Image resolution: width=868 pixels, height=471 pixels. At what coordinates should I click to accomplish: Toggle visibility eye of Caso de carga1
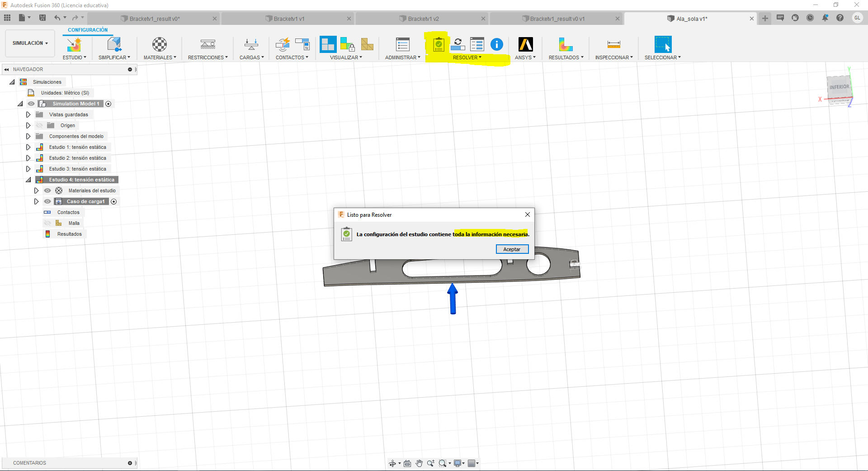[47, 201]
